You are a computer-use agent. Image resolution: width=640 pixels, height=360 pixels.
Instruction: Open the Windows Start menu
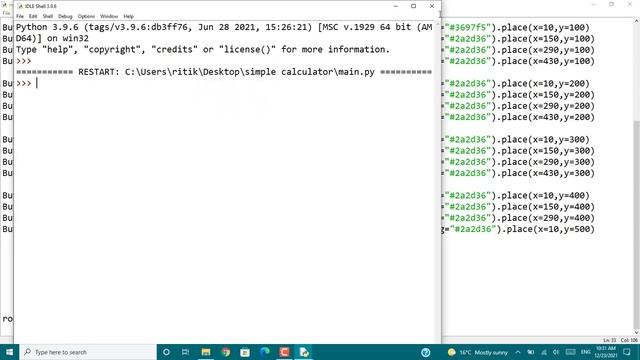tap(9, 352)
